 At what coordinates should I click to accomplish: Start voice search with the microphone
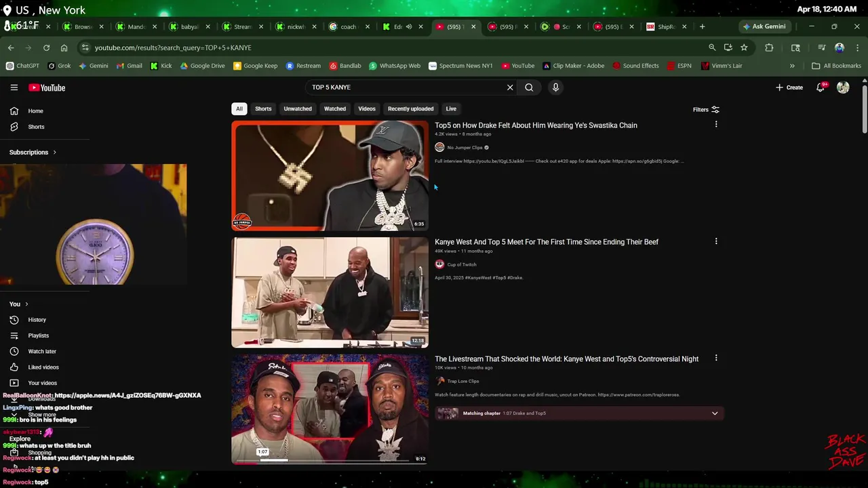tap(555, 87)
